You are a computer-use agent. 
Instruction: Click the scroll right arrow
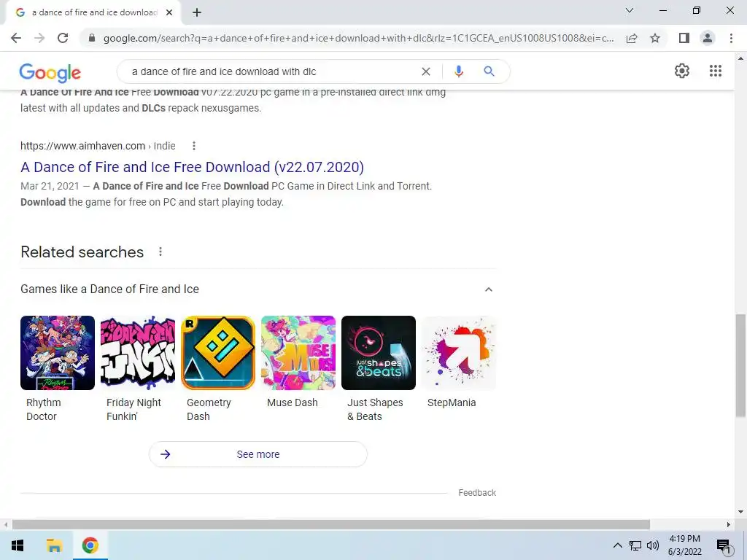pos(729,525)
